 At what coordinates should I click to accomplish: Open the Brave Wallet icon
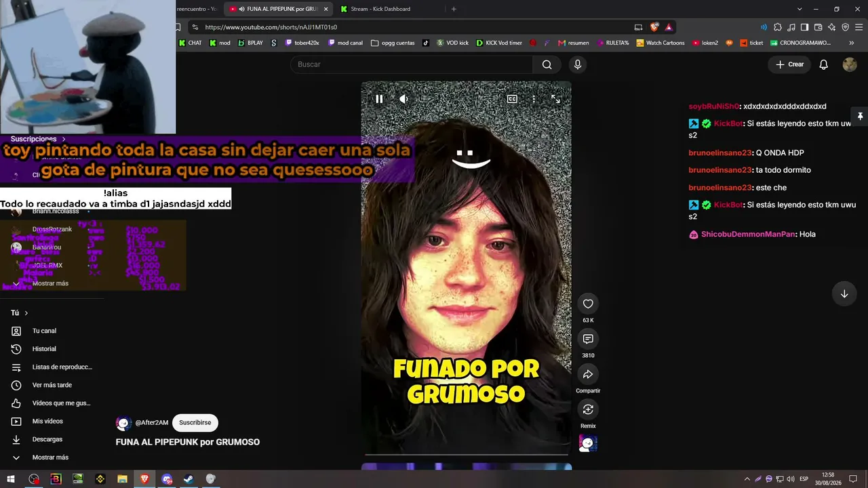tap(818, 27)
